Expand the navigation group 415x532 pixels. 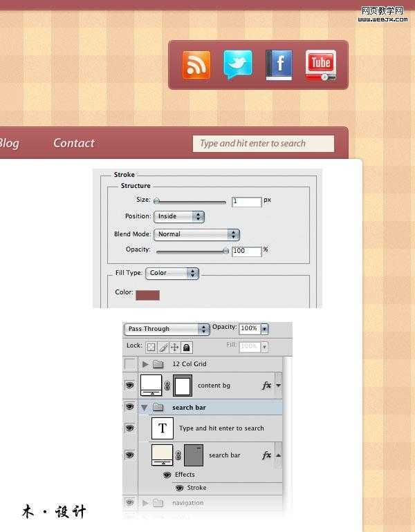(x=145, y=503)
